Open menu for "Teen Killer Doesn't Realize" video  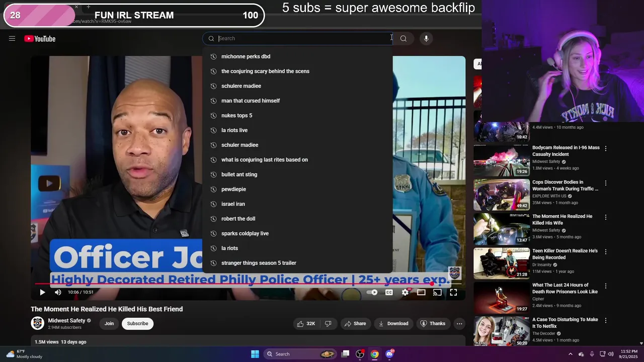click(606, 251)
